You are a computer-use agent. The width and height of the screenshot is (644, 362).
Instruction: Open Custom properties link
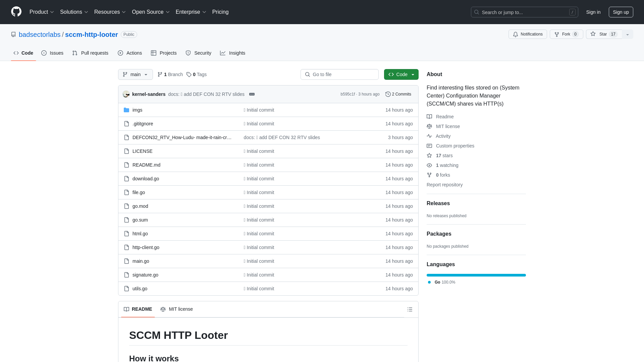(x=450, y=146)
